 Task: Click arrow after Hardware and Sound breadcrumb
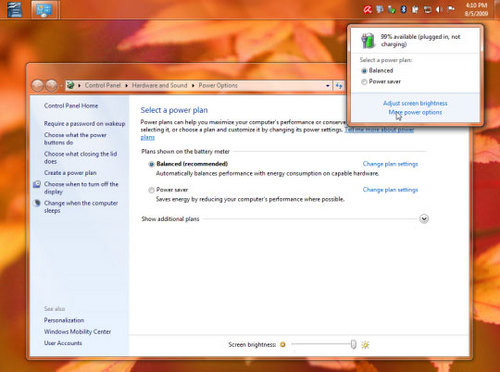[193, 86]
